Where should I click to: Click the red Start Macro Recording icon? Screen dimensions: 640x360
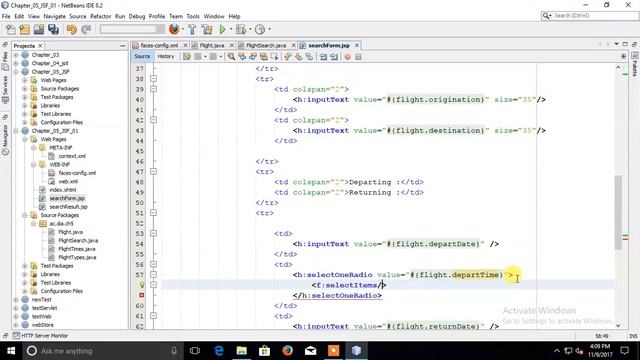(x=347, y=57)
